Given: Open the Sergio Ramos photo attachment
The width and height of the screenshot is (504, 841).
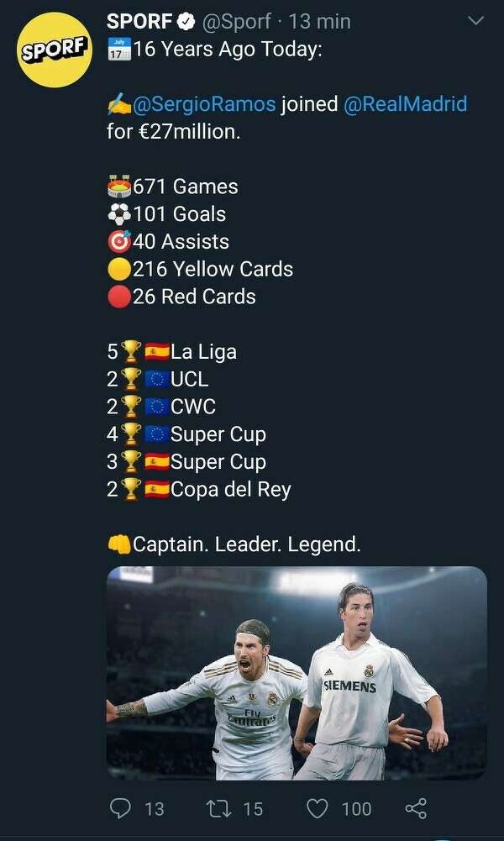Looking at the screenshot, I should tap(297, 672).
